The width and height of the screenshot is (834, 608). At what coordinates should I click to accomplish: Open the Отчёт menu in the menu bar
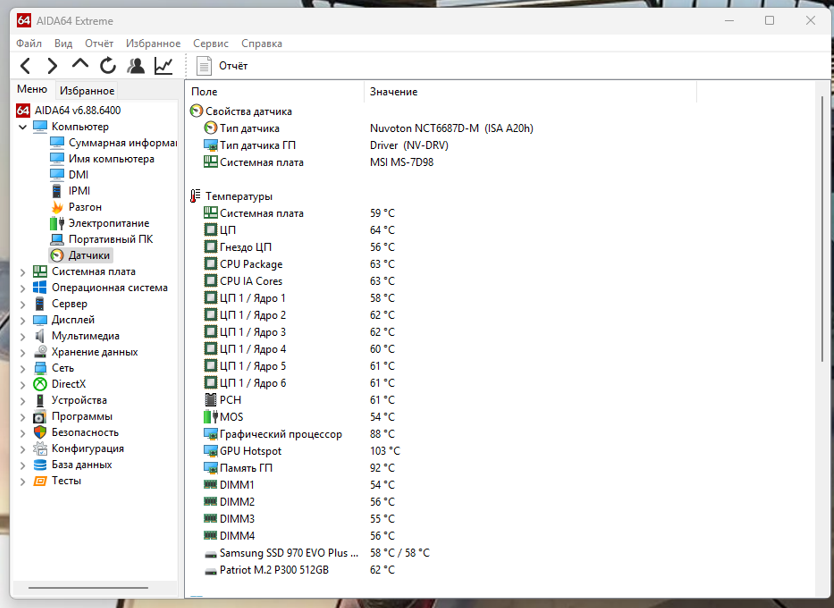point(99,44)
